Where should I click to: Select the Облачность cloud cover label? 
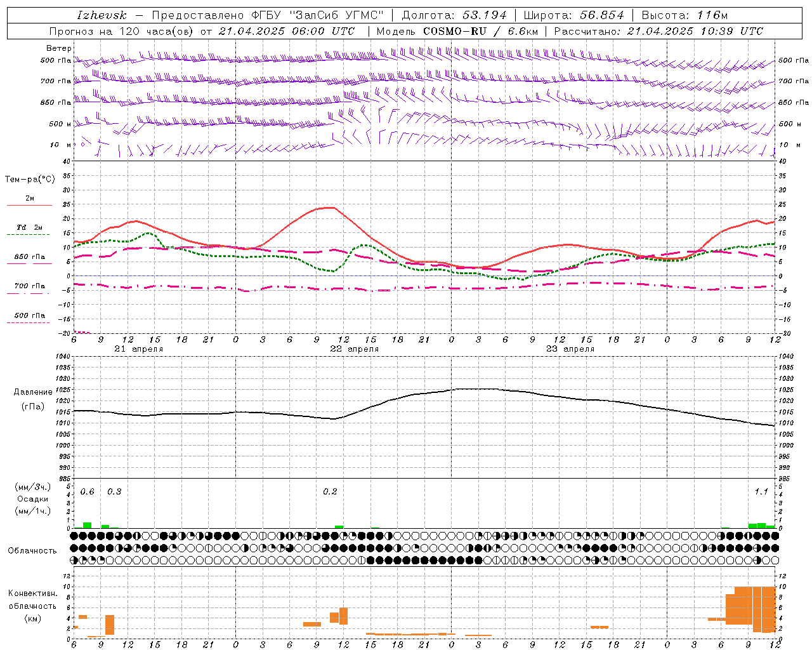coord(32,550)
